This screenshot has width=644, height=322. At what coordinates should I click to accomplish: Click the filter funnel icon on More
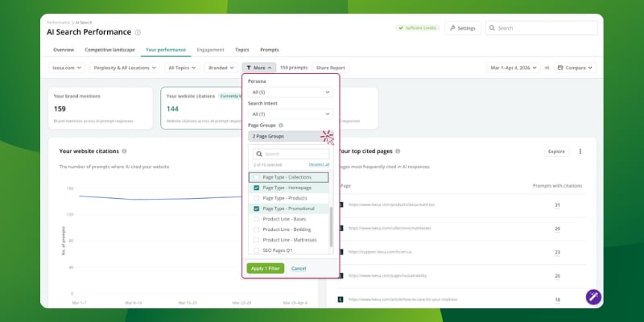click(x=249, y=68)
